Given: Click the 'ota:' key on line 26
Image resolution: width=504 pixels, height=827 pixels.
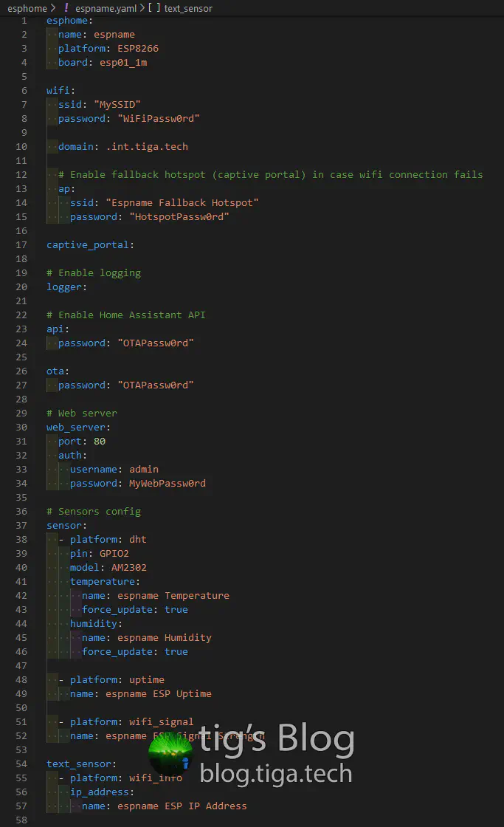Looking at the screenshot, I should [x=58, y=371].
